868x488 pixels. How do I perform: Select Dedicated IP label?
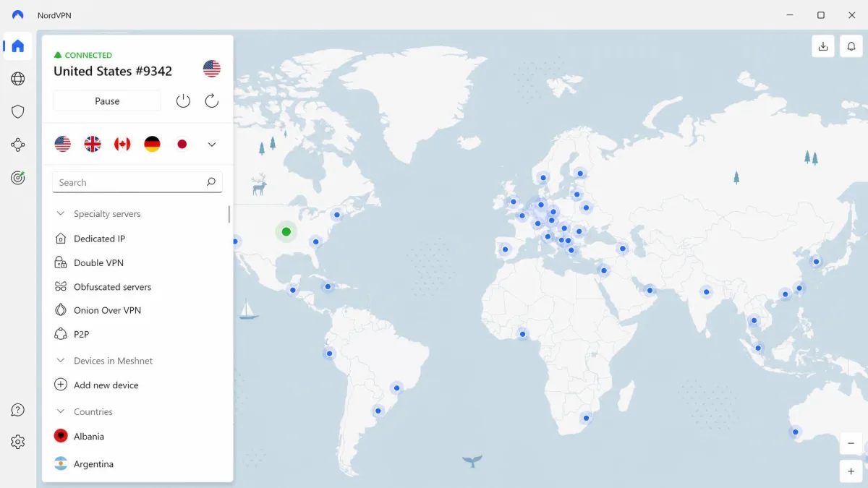pyautogui.click(x=99, y=239)
